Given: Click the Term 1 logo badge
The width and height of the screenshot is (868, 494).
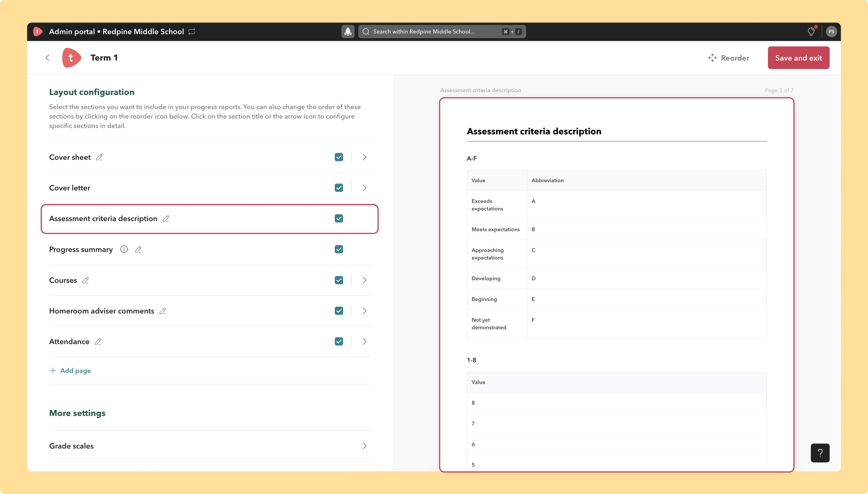Looking at the screenshot, I should (x=72, y=58).
